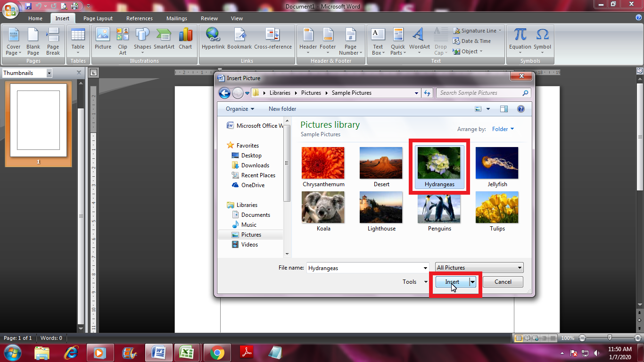The width and height of the screenshot is (644, 362).
Task: Open Google Chrome from the taskbar
Action: click(x=217, y=353)
